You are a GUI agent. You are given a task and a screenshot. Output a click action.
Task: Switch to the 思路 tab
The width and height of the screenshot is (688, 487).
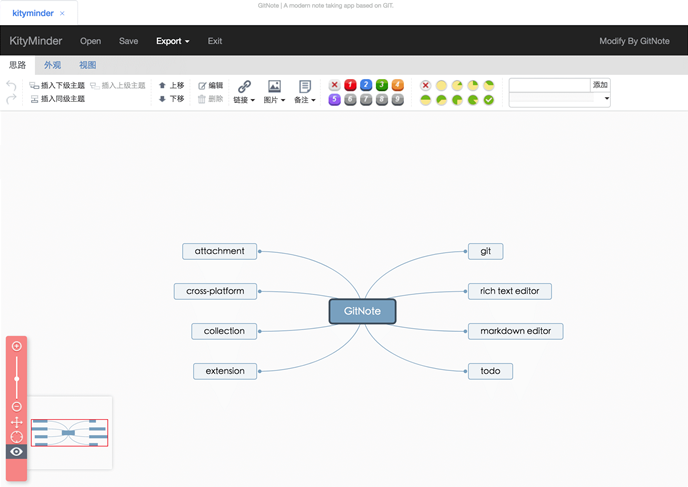(18, 65)
